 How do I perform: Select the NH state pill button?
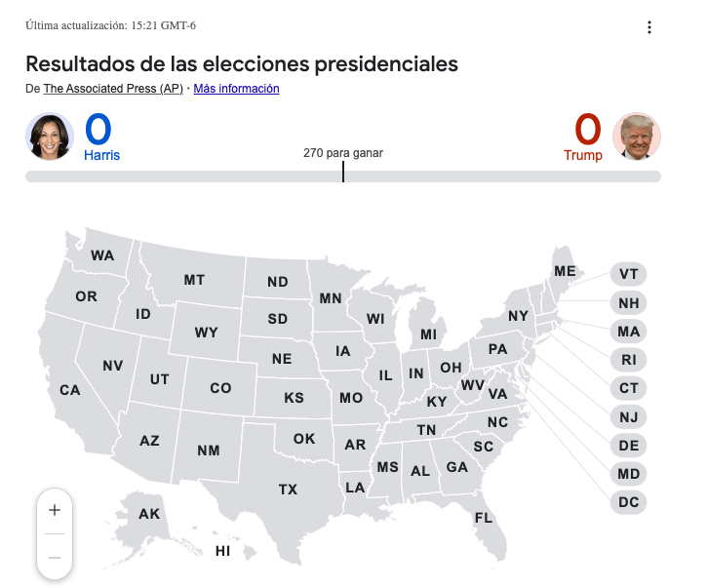click(628, 302)
